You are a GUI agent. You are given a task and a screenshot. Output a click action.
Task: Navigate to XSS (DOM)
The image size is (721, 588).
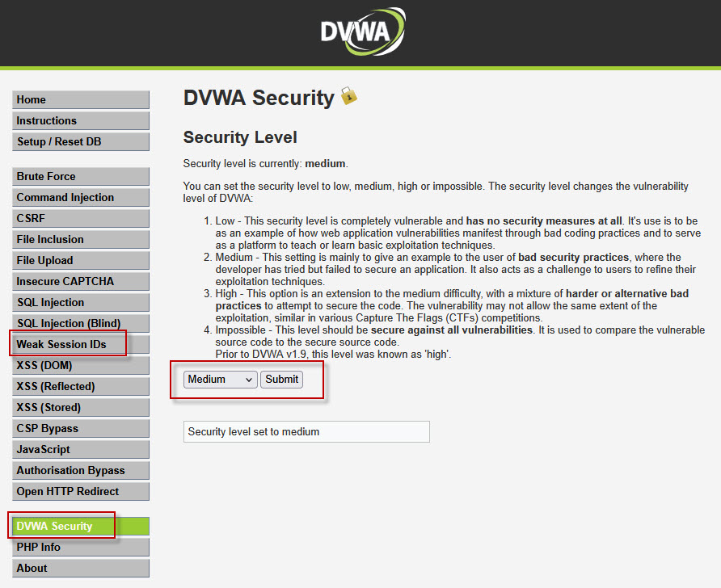coord(81,366)
